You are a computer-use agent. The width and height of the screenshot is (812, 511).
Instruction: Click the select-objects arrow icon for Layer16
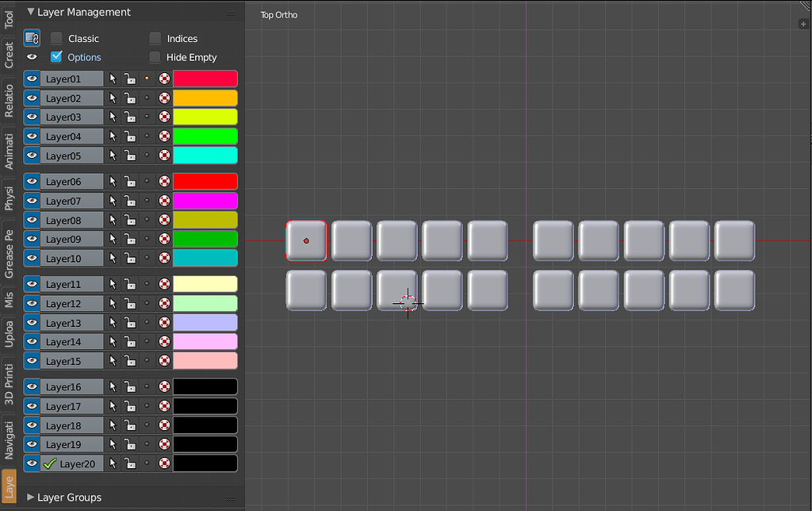[x=113, y=386]
